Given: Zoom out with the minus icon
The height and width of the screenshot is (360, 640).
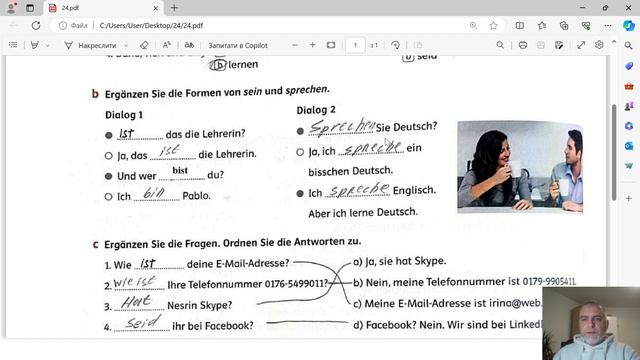Looking at the screenshot, I should [295, 45].
